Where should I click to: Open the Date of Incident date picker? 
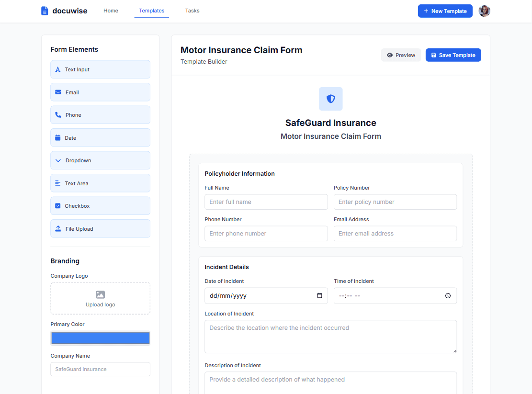pos(319,295)
